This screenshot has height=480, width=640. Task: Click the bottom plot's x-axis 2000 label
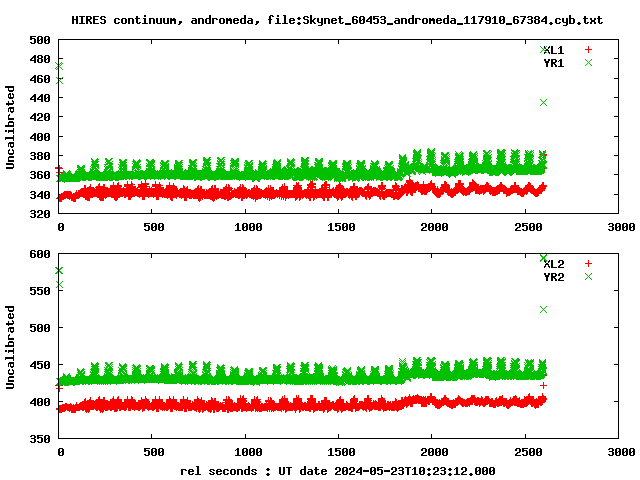[434, 452]
